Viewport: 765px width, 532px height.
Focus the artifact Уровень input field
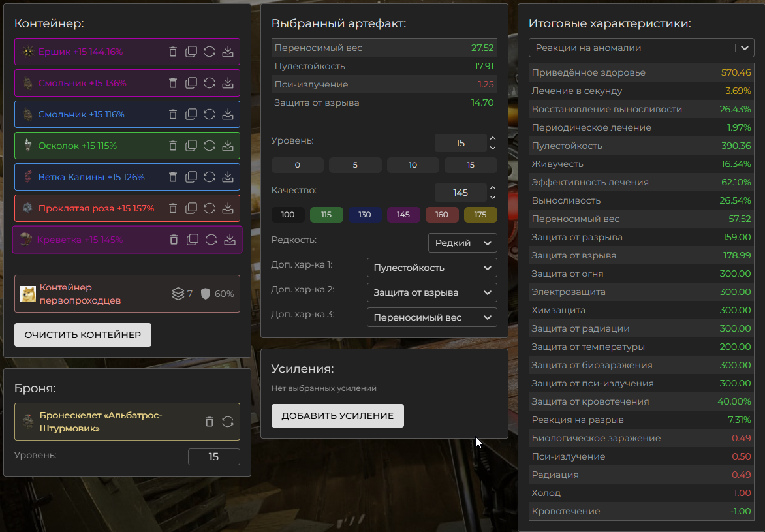click(x=461, y=143)
